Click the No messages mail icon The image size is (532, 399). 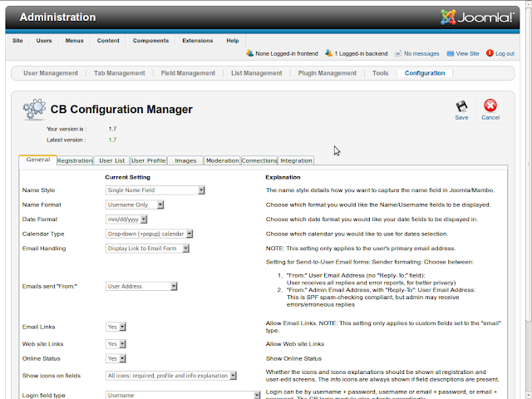pyautogui.click(x=398, y=53)
